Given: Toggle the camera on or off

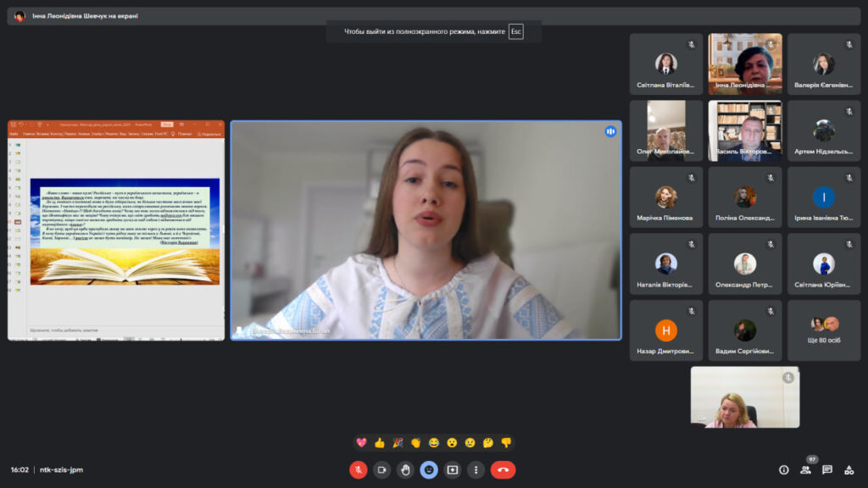Looking at the screenshot, I should point(382,469).
